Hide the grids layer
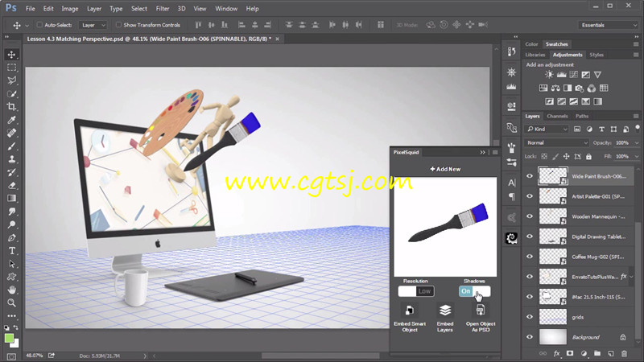Screen dimensions: 644x362 (530, 317)
